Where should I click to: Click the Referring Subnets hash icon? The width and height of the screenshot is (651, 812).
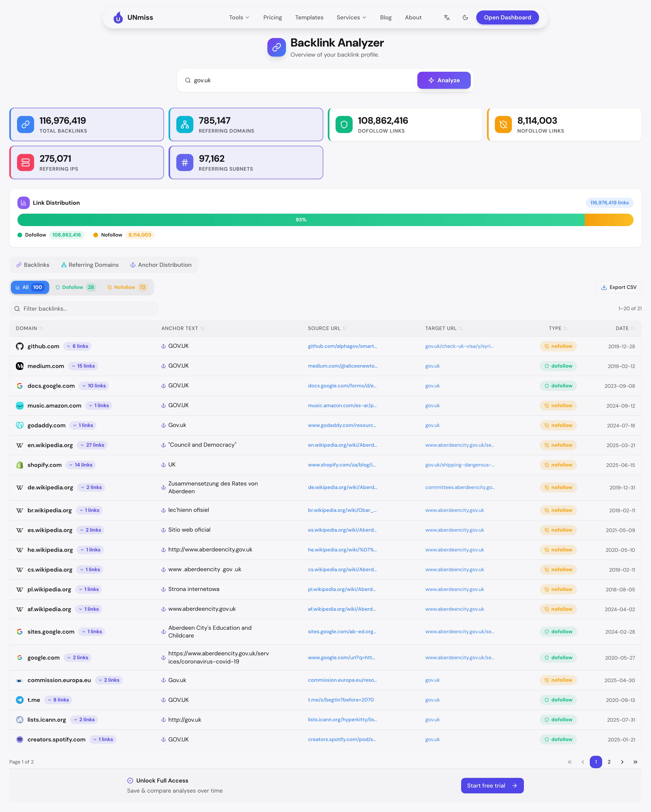185,162
